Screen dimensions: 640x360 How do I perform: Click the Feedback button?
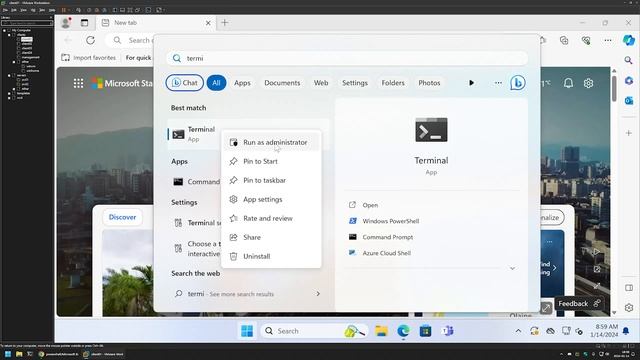pyautogui.click(x=579, y=304)
